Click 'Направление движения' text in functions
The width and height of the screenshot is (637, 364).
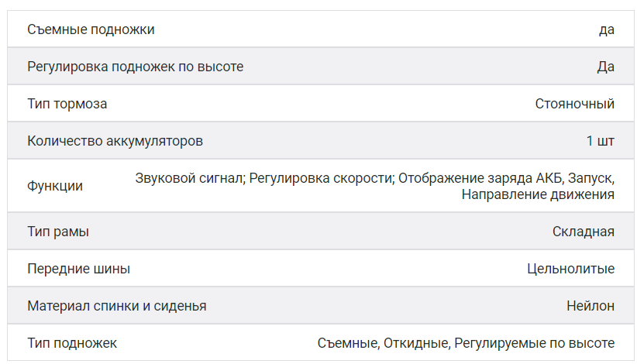tap(538, 194)
